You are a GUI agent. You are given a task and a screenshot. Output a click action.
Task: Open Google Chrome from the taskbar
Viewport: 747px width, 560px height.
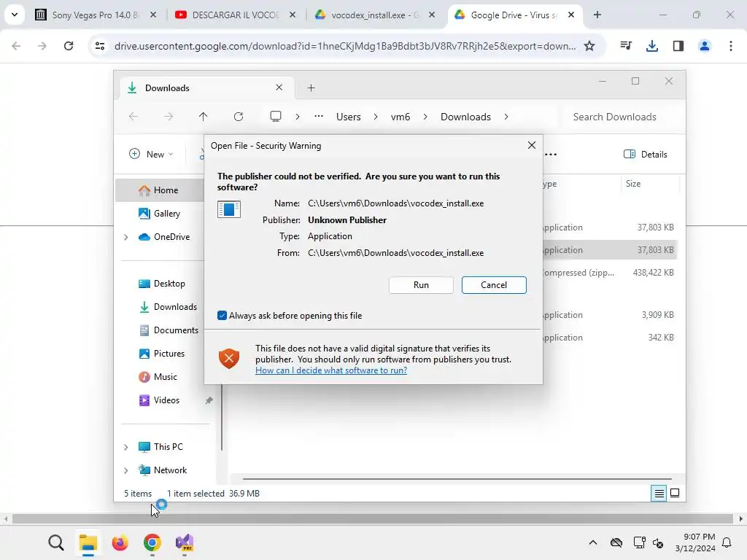pyautogui.click(x=152, y=542)
